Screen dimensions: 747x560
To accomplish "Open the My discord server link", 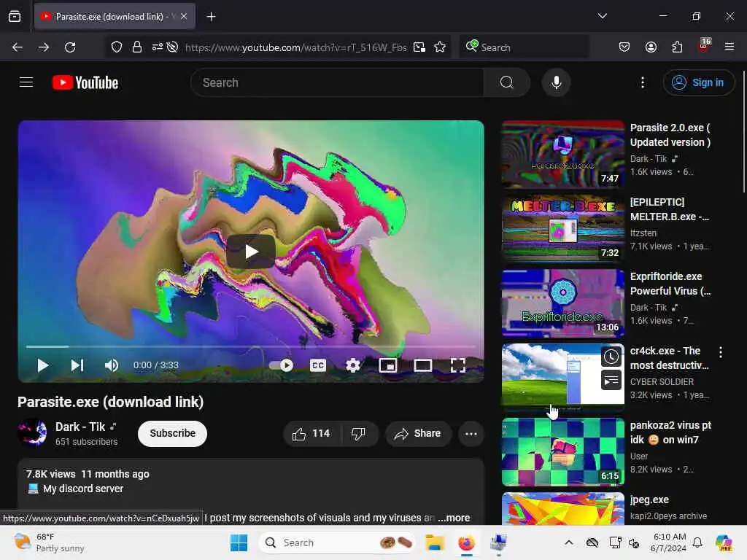I will (83, 489).
